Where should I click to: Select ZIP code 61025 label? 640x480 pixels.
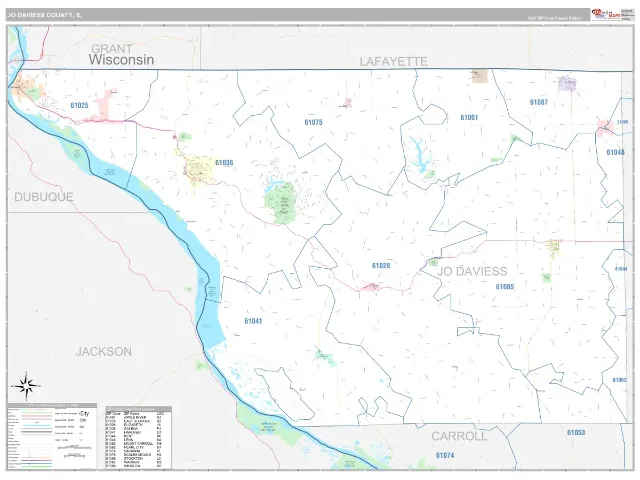pos(79,105)
